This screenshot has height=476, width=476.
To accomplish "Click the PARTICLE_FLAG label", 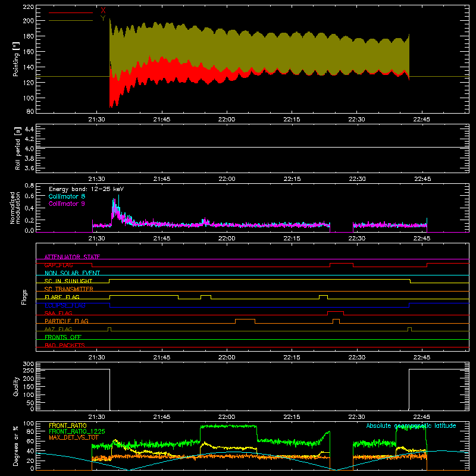I will tap(67, 321).
